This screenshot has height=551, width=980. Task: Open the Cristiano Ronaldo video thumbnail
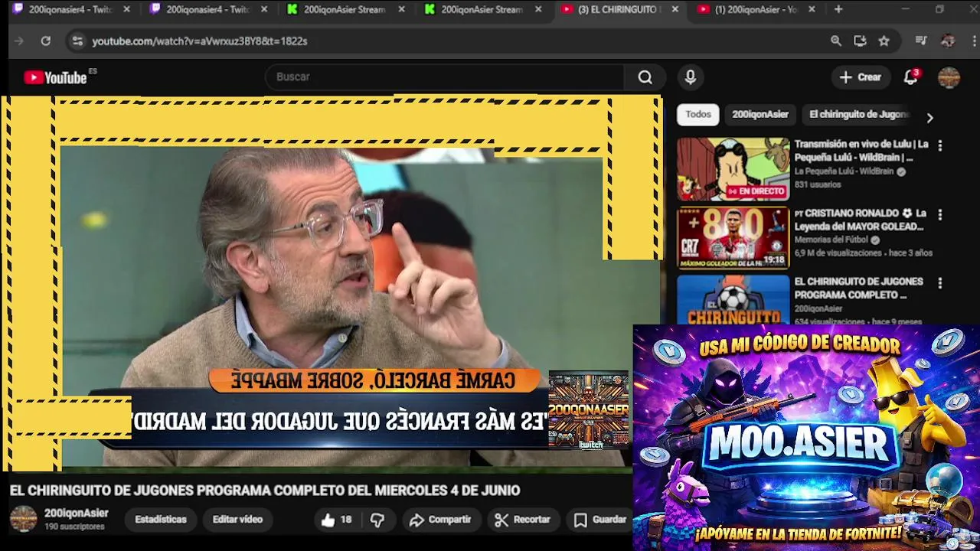point(733,238)
